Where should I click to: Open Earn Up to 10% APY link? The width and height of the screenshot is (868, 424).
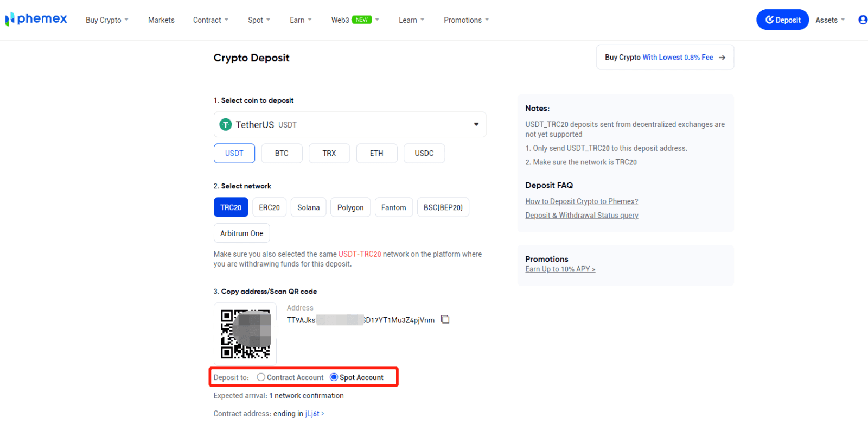click(x=560, y=269)
